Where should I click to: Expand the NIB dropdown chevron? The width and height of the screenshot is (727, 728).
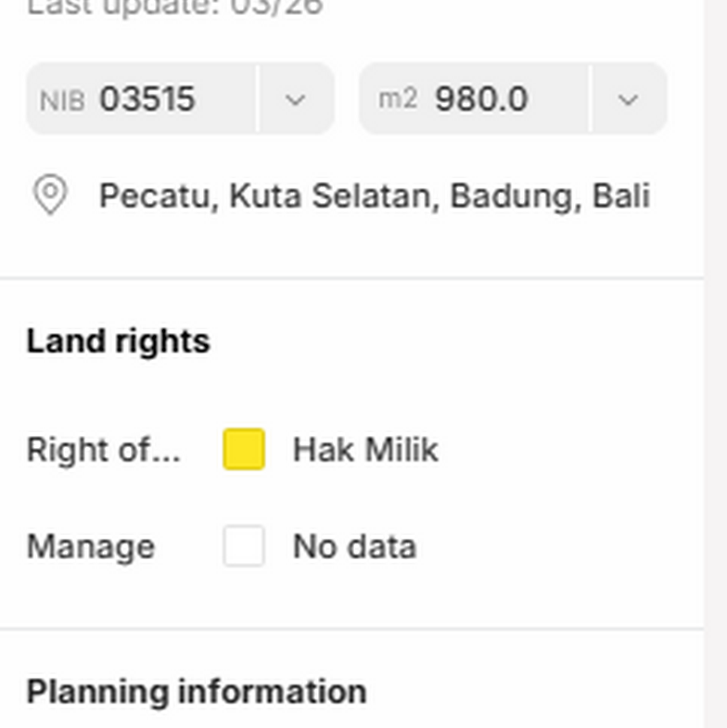click(295, 99)
